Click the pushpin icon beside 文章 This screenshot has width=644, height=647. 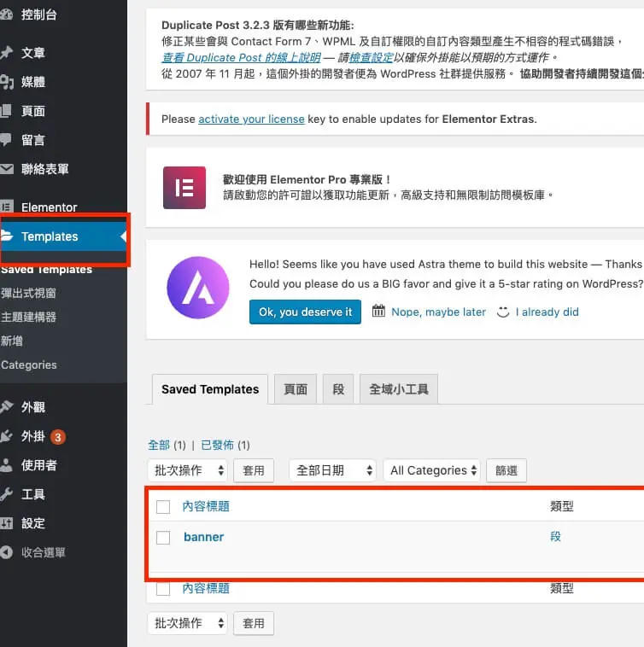pyautogui.click(x=6, y=52)
